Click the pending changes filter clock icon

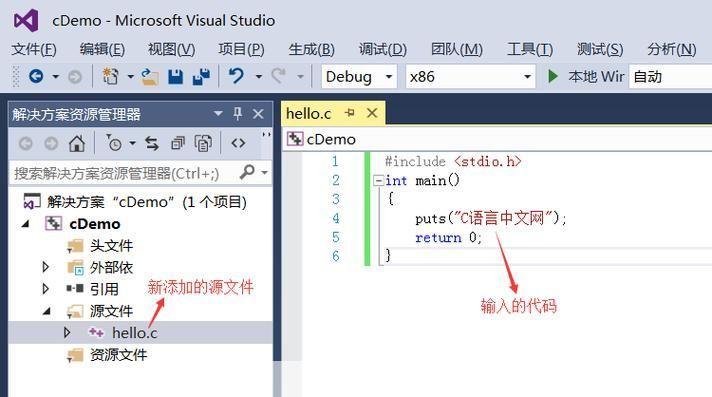coord(114,143)
